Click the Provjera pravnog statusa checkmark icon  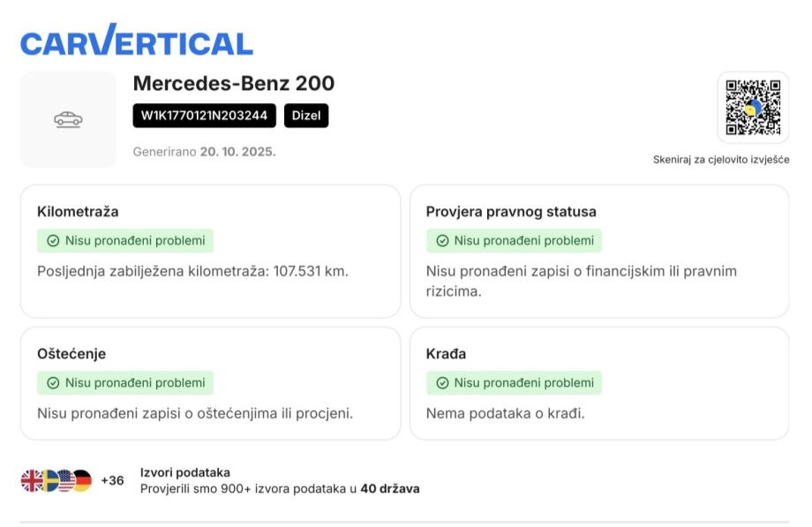pyautogui.click(x=442, y=241)
